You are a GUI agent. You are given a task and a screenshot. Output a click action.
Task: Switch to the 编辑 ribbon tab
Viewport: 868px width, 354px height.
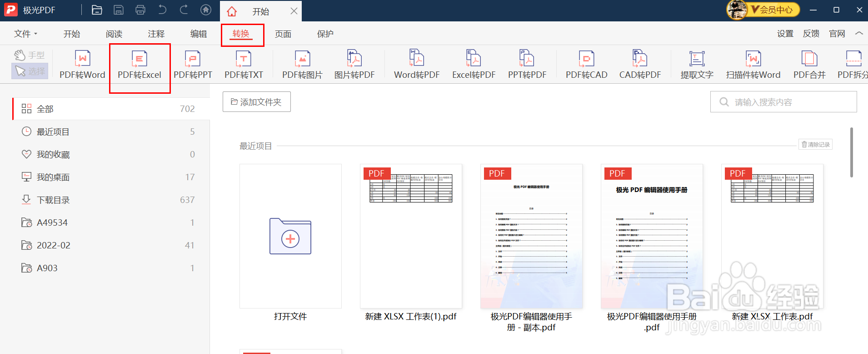[199, 34]
